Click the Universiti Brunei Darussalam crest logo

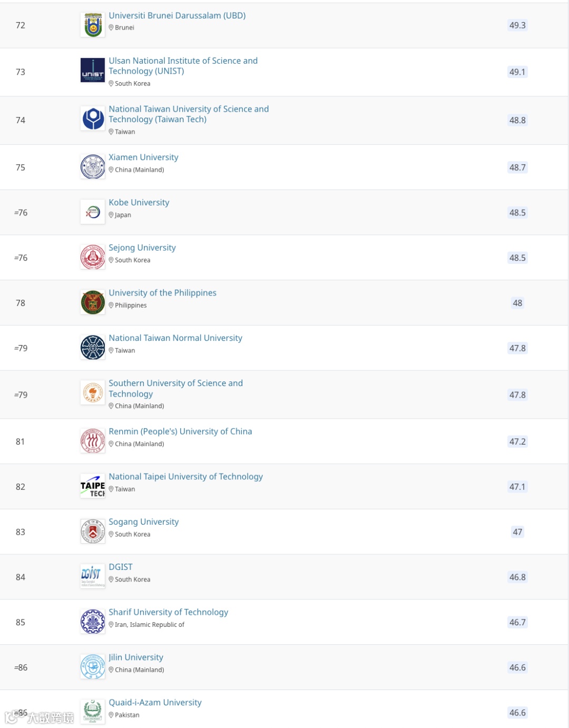click(93, 25)
